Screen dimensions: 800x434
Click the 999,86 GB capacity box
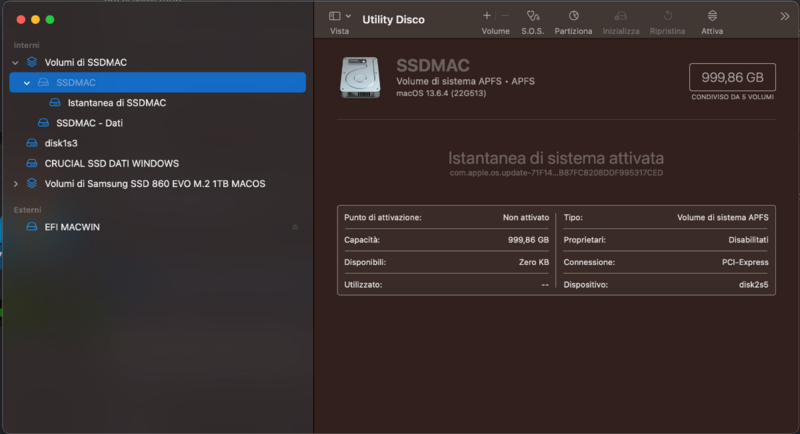(732, 78)
